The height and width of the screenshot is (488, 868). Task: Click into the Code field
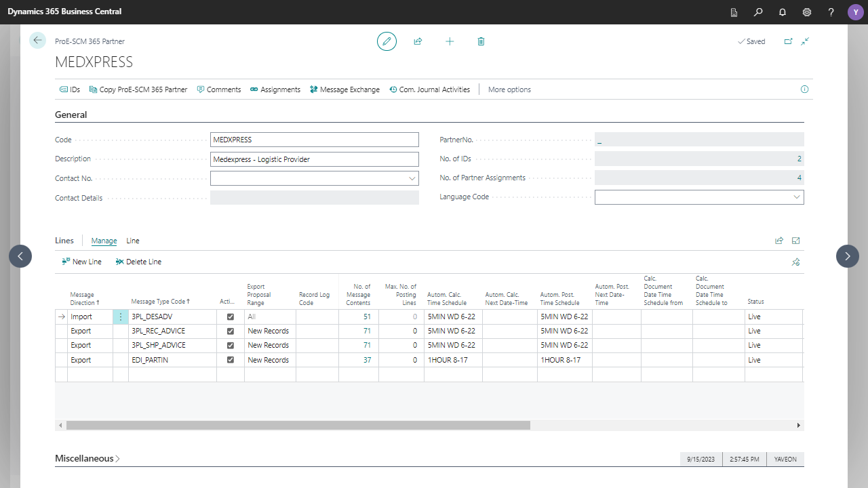[315, 140]
